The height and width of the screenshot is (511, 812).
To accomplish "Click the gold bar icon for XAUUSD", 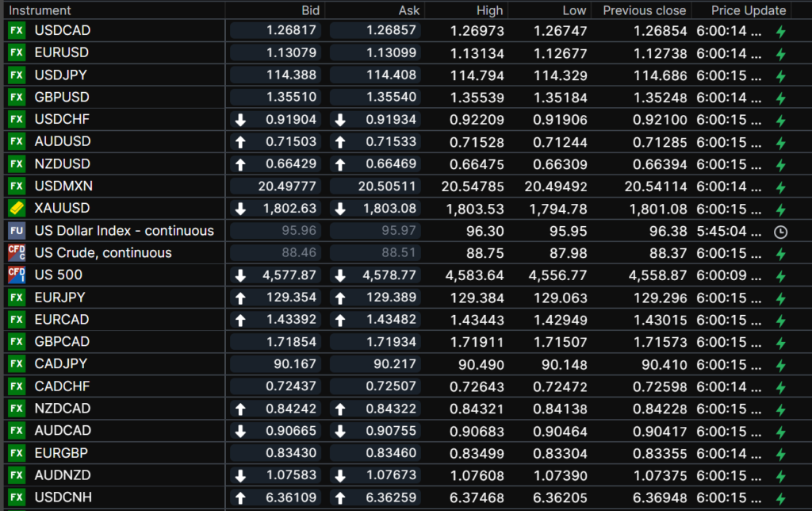I will point(17,209).
